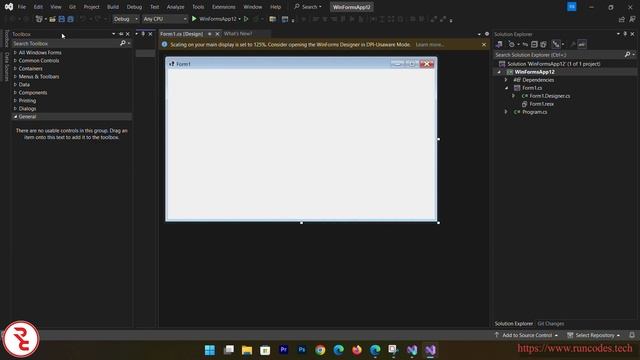This screenshot has height=360, width=640.
Task: Expand the Form1.Designer.cs node
Action: (513, 96)
